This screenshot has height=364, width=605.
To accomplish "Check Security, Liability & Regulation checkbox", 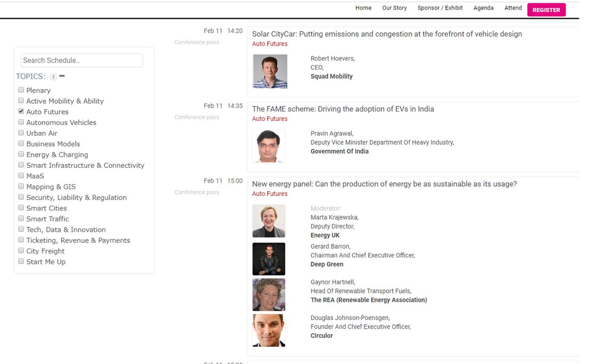I will (21, 197).
